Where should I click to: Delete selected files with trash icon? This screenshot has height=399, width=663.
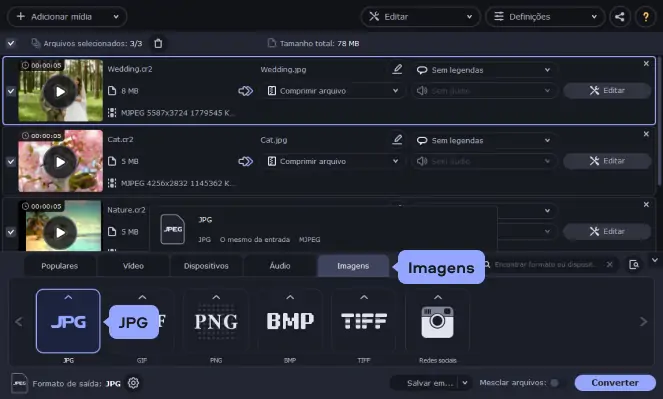click(158, 44)
